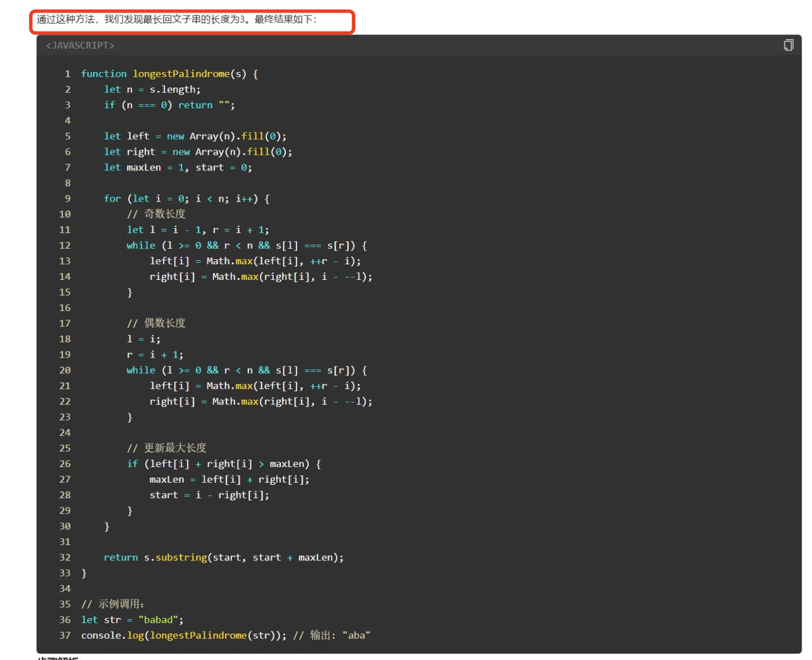Screen dimensions: 812x660
Task: Click 'let str = "babad";'
Action: point(132,620)
